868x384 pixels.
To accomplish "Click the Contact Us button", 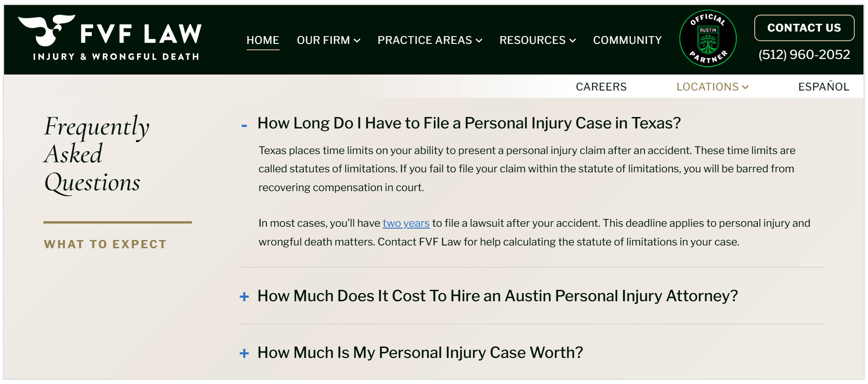I will pos(804,27).
